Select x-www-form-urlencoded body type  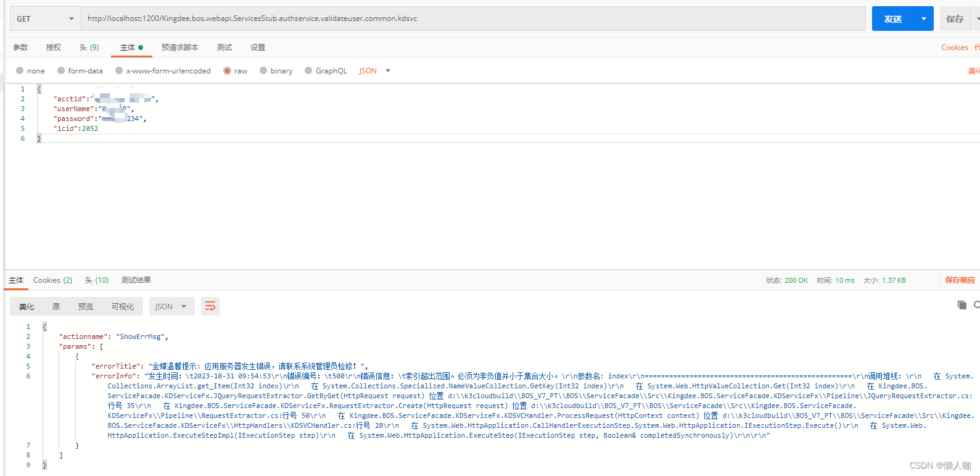click(163, 71)
